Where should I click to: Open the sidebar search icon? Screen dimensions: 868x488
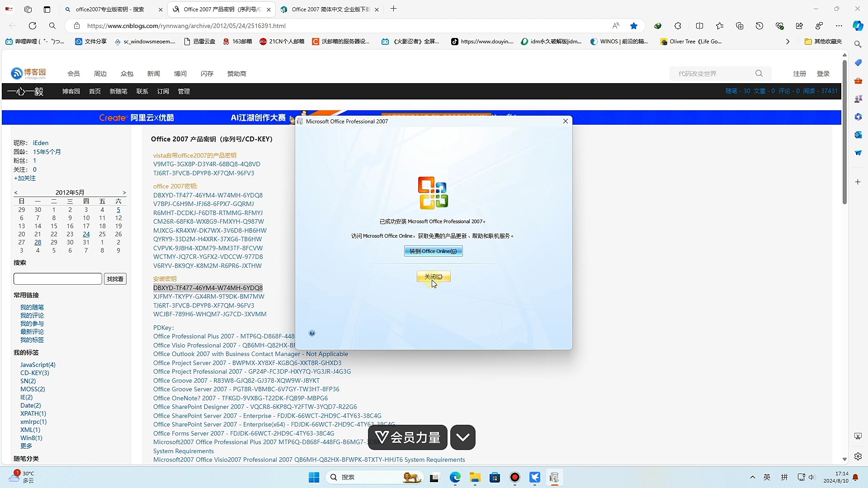pos(858,44)
